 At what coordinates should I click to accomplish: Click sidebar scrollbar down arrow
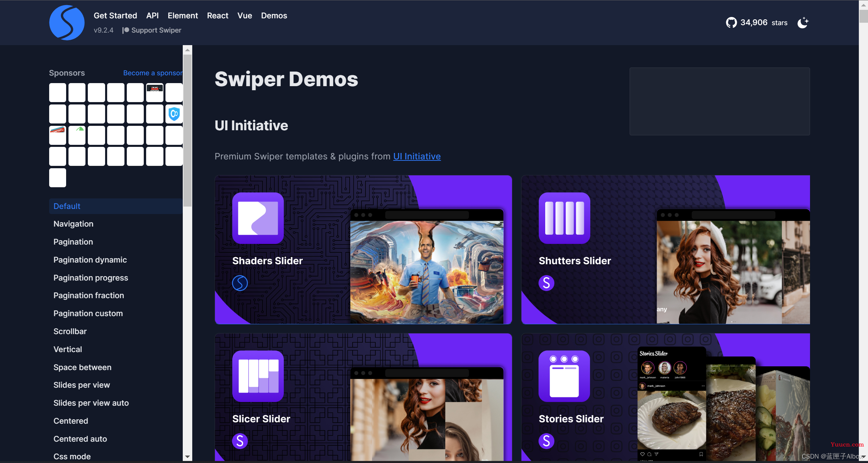[188, 457]
